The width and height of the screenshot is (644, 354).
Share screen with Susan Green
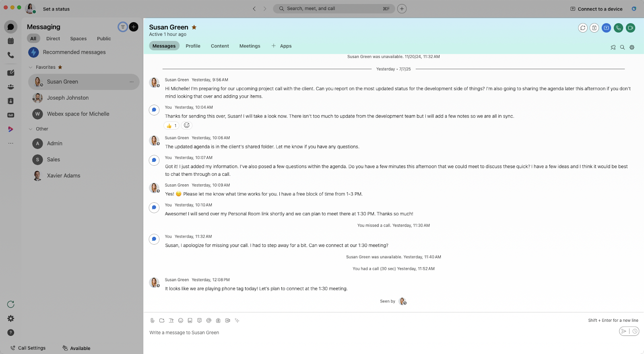[x=607, y=28]
